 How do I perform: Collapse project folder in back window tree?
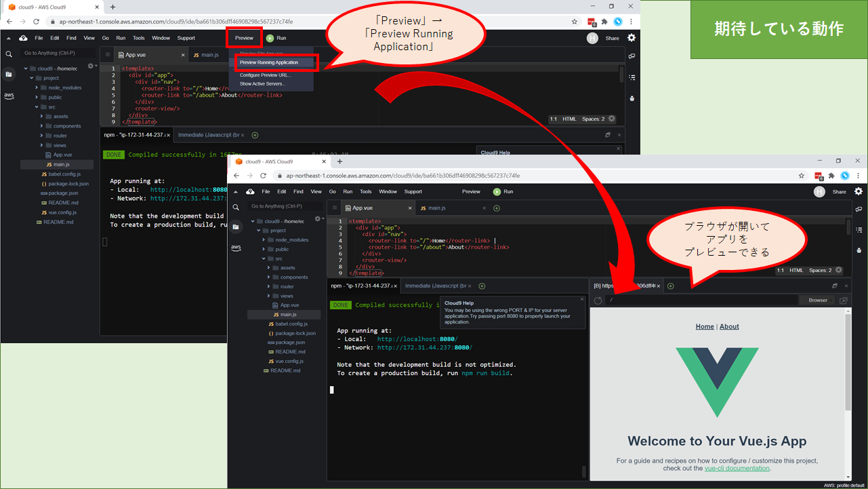(x=31, y=78)
